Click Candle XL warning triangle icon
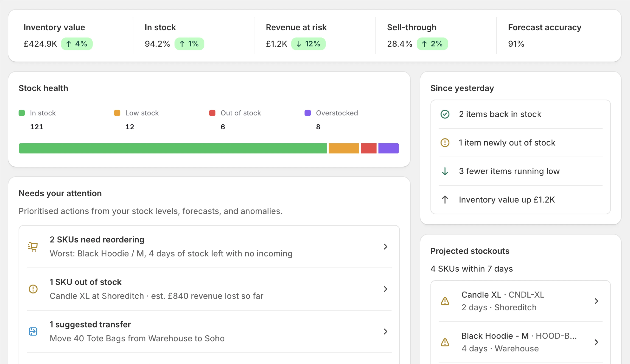 click(x=445, y=301)
